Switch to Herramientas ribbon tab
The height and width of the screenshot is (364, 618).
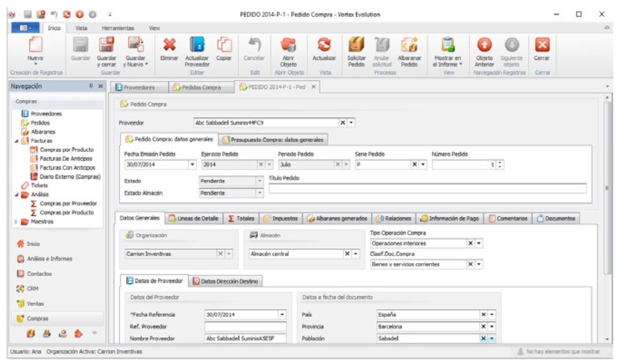point(118,28)
